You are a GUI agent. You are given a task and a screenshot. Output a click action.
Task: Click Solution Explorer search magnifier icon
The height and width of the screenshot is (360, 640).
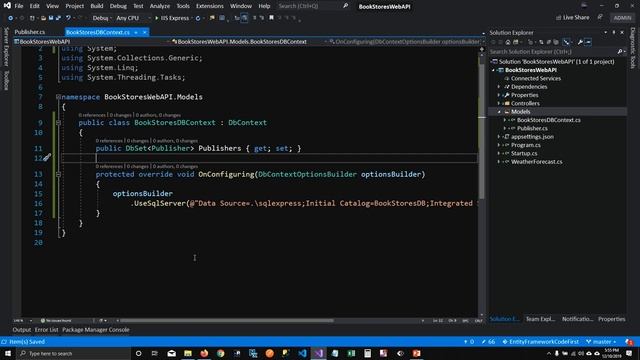coord(620,51)
